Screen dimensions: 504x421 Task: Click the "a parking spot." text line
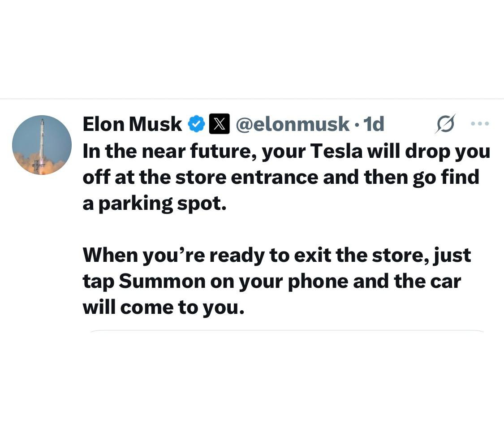click(155, 203)
